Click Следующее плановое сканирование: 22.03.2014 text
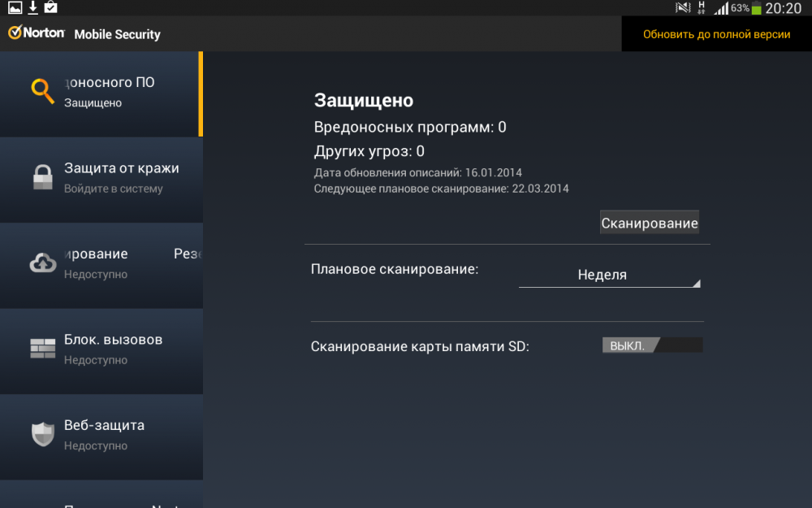 pyautogui.click(x=441, y=189)
